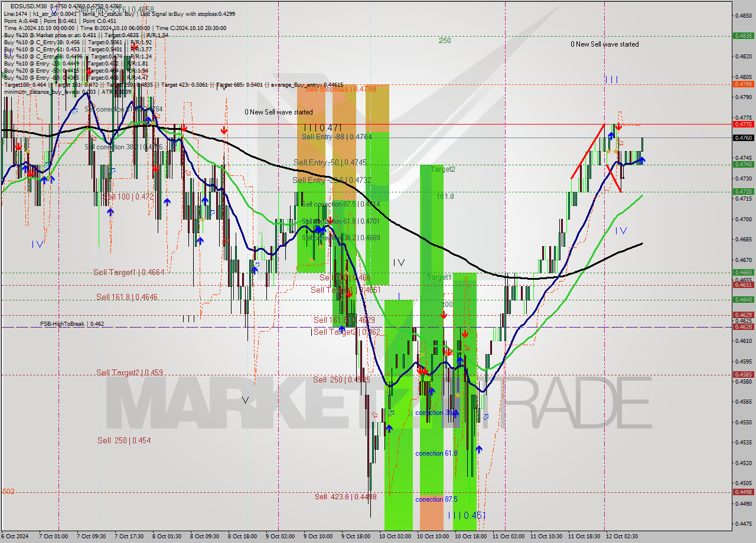Click the red '502' label
756x543 pixels.
[8, 491]
